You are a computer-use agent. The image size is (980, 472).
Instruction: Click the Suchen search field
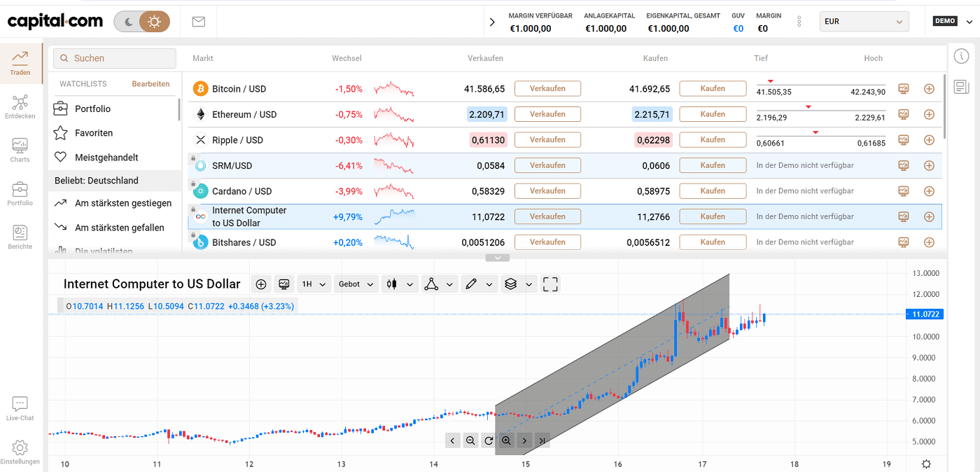coord(115,59)
